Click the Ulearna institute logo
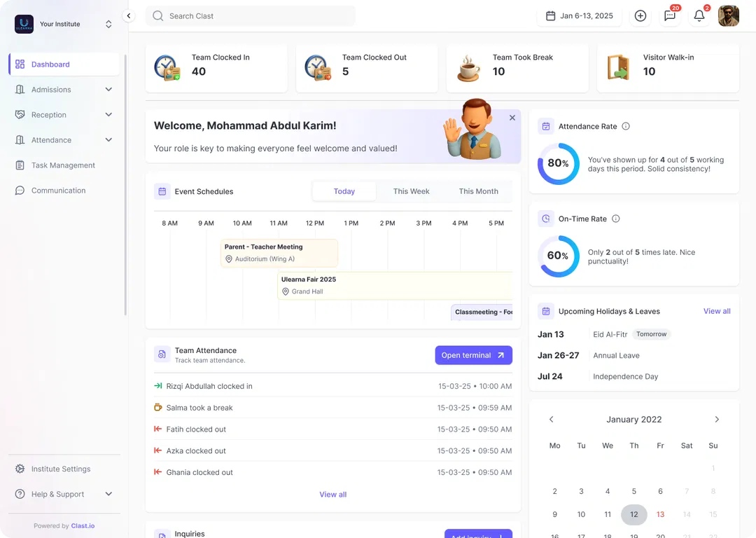This screenshot has height=538, width=756. point(24,24)
